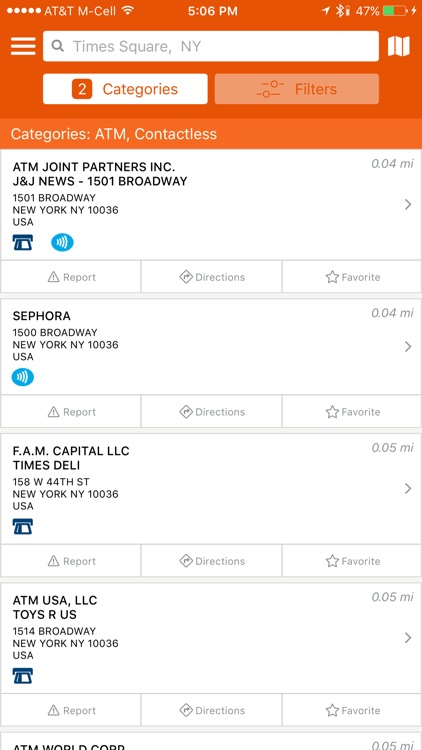422x750 pixels.
Task: Get Directions to Sephora
Action: pyautogui.click(x=211, y=412)
